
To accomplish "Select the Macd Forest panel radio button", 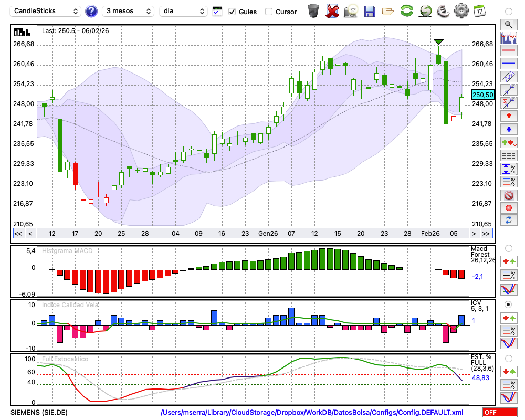I will 508,248.
